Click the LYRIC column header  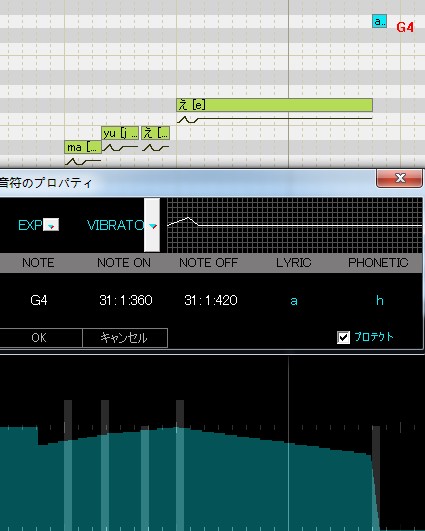(294, 263)
